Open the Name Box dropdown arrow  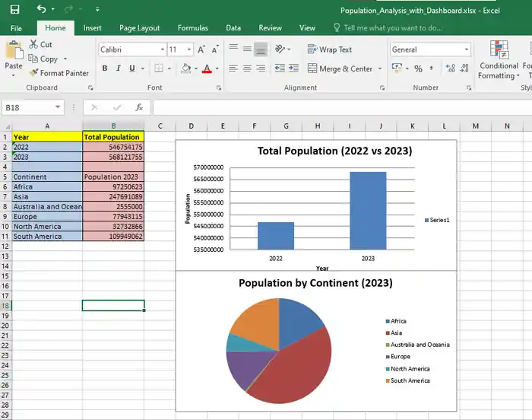pos(58,107)
